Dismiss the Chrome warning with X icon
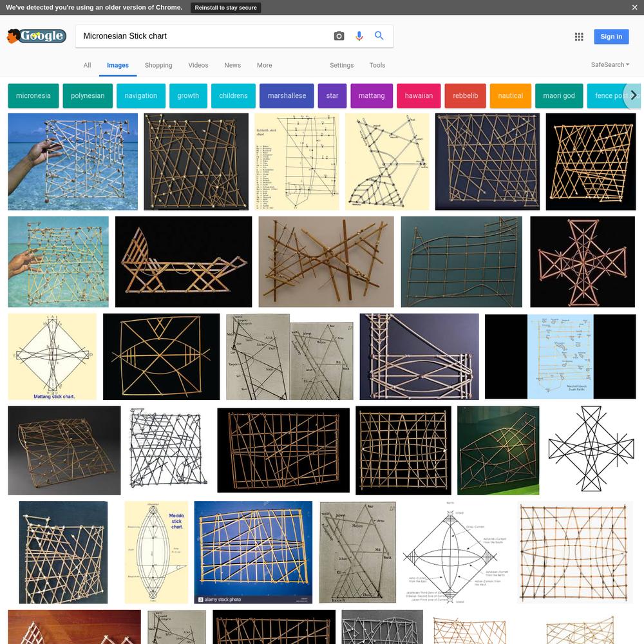 click(x=634, y=7)
